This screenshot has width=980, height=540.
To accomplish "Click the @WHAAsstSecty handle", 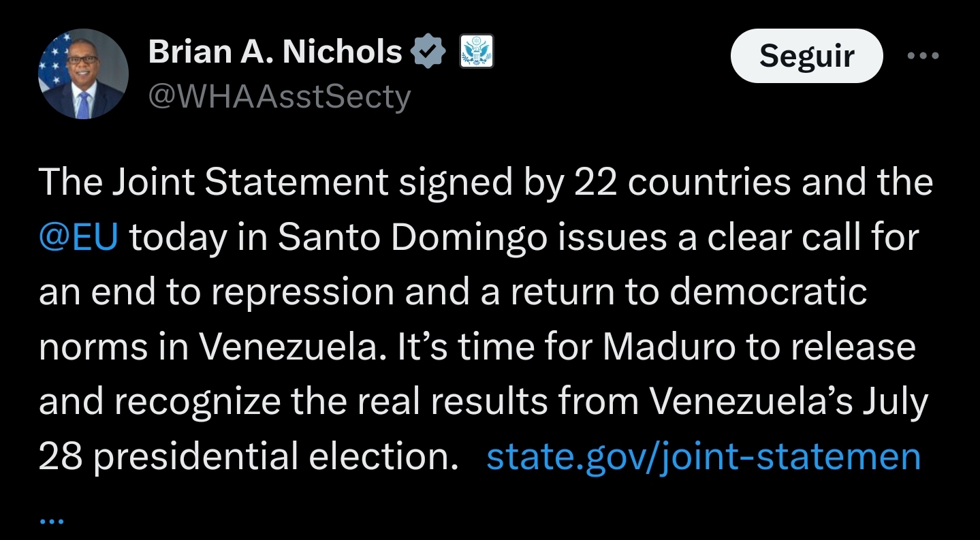I will [279, 97].
